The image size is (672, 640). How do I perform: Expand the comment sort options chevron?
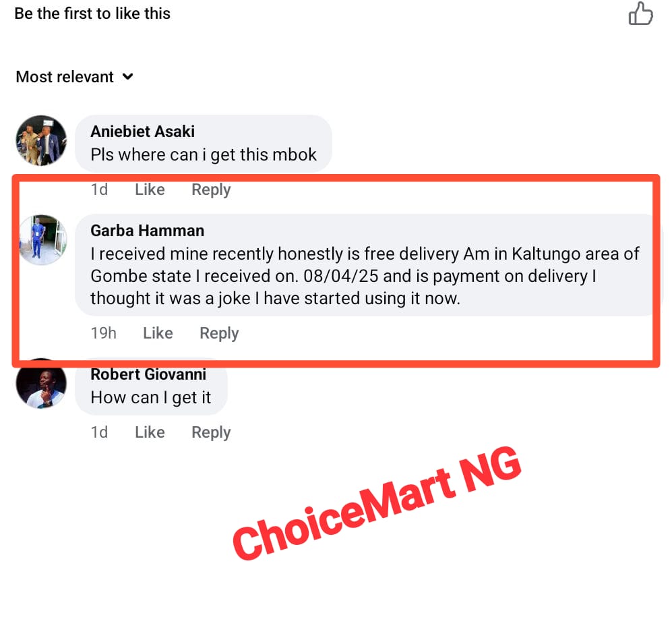128,78
